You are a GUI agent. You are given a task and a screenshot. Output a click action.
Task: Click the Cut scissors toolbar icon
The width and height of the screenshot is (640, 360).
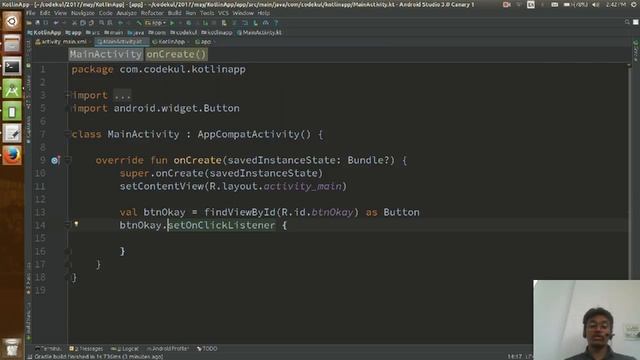pos(74,23)
